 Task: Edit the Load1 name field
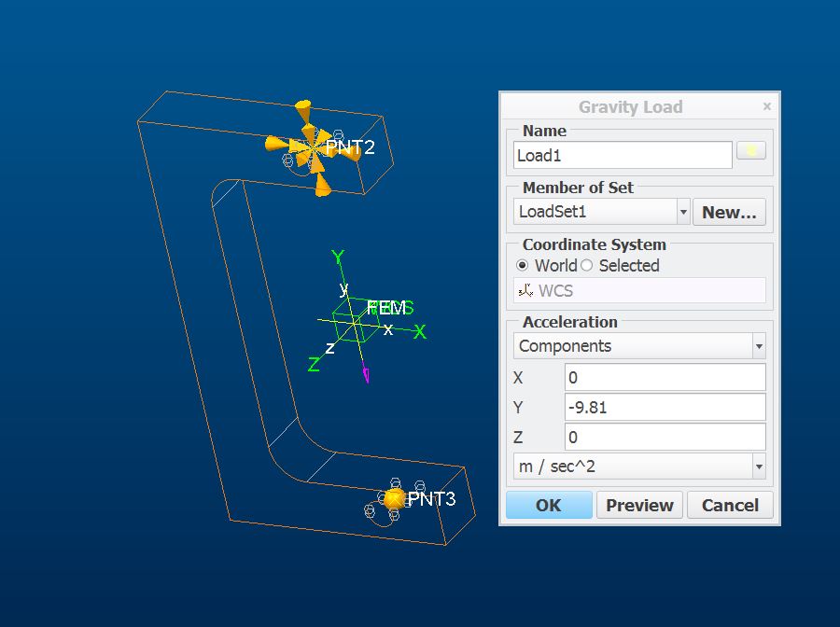coord(623,155)
